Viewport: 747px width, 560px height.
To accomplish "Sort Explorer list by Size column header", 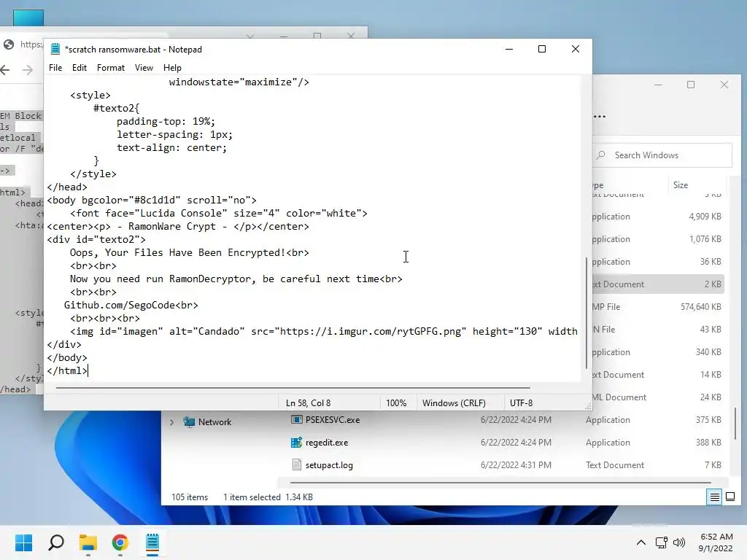I will coord(681,184).
